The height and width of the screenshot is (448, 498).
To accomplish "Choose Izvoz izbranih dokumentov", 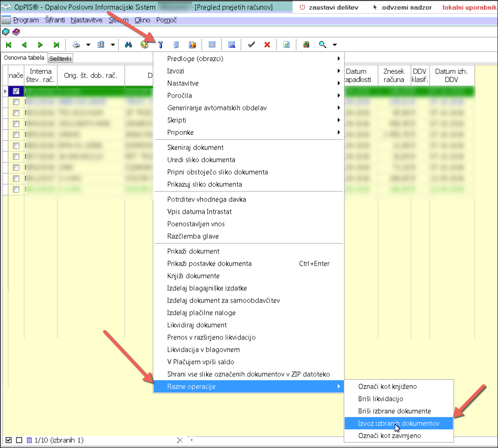I will point(399,423).
